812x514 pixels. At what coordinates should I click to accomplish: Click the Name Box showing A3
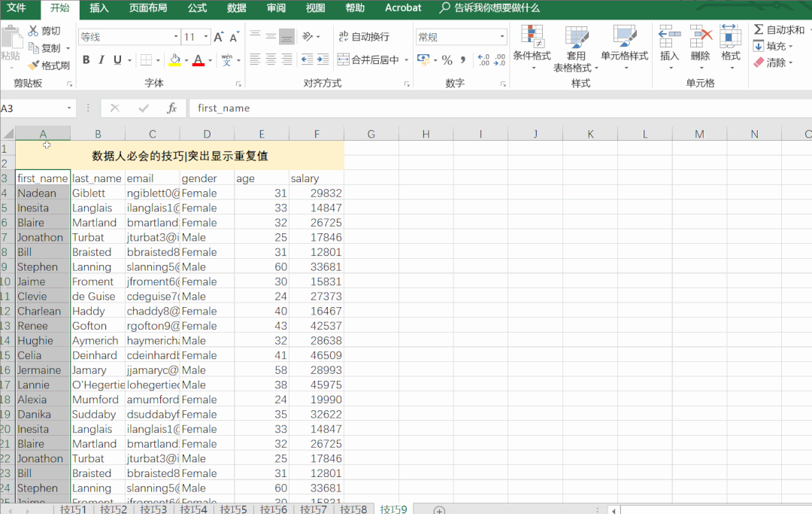click(32, 108)
